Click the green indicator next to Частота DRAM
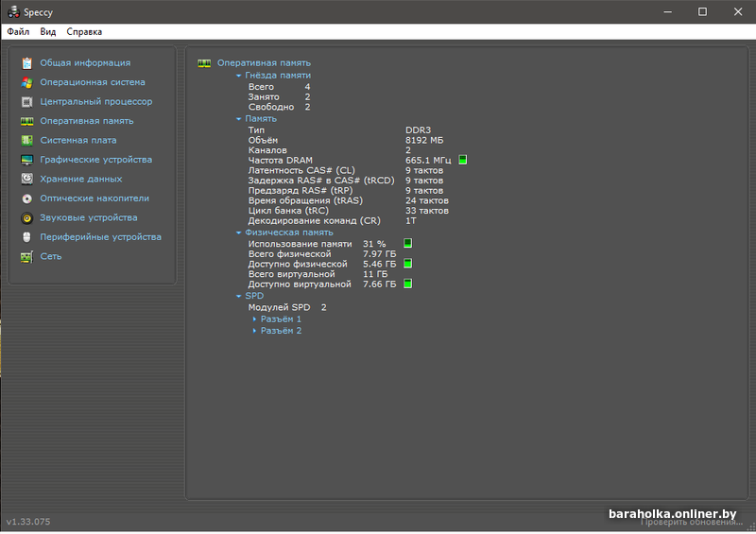 click(462, 160)
